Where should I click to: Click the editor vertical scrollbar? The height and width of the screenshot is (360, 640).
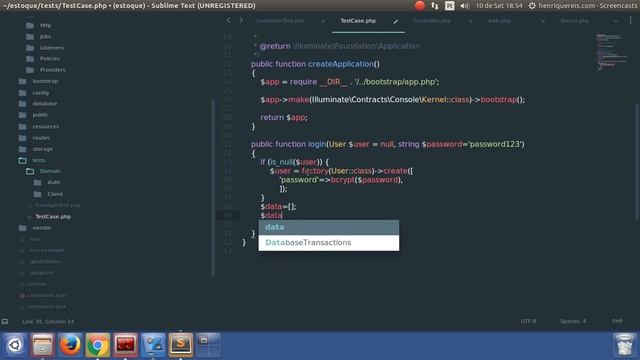(637, 161)
